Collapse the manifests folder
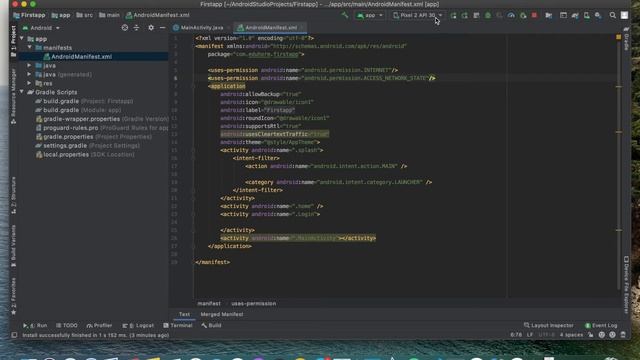Screen dimensions: 640x360 pyautogui.click(x=30, y=48)
